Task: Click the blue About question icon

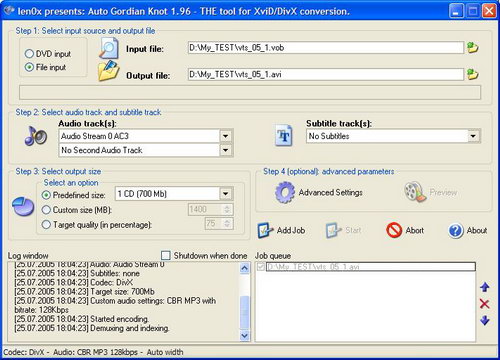Action: tap(456, 230)
